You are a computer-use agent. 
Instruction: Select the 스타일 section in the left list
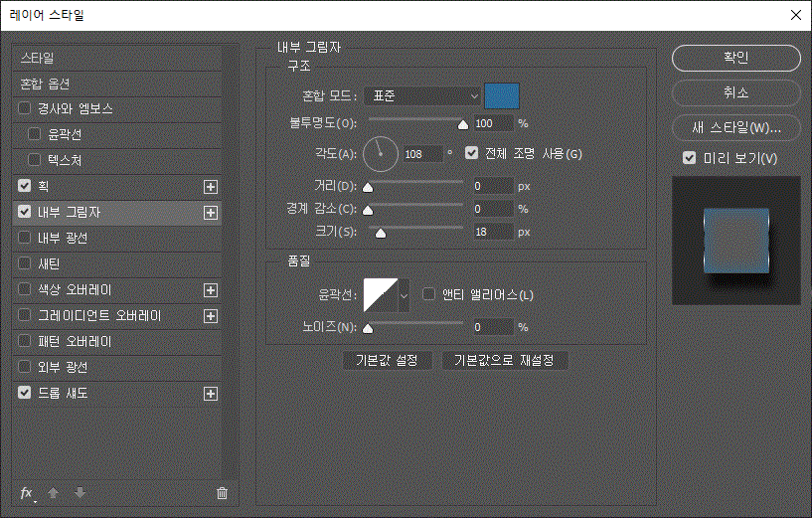(x=117, y=58)
